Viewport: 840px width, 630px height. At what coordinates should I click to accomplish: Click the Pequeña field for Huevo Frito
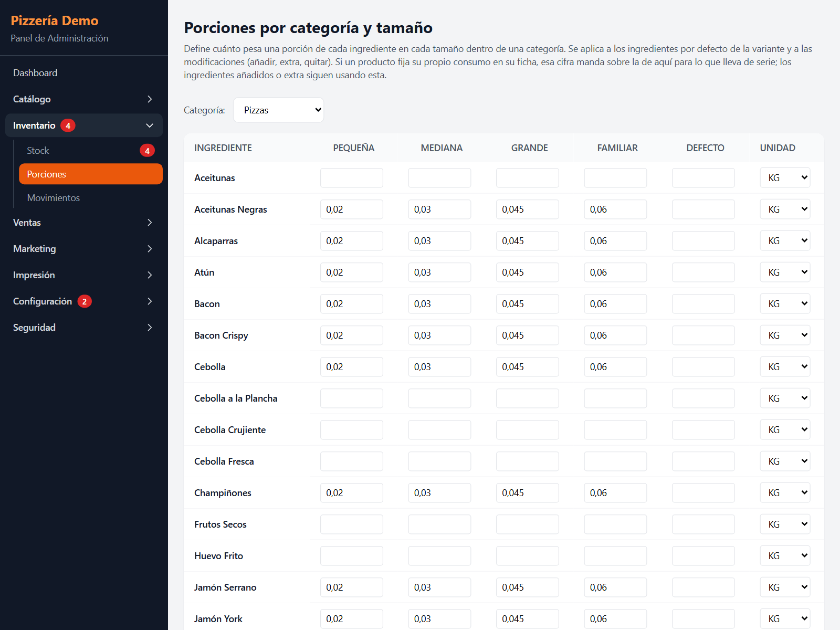[x=352, y=556]
